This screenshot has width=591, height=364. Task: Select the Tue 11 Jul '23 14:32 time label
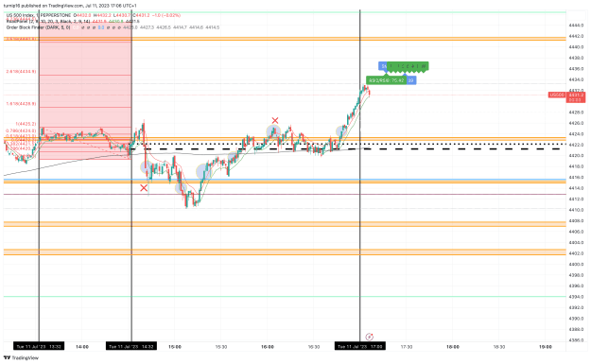[x=131, y=346]
